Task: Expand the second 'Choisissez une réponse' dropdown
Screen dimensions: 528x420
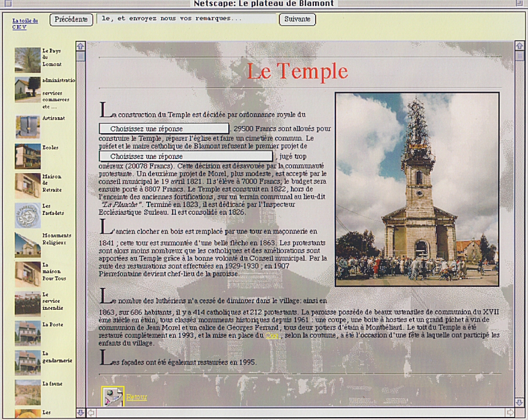Action: coord(186,157)
